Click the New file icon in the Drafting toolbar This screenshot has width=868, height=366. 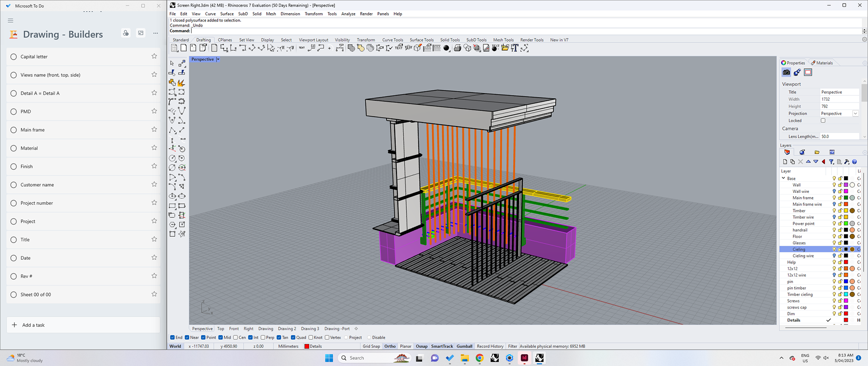(184, 48)
